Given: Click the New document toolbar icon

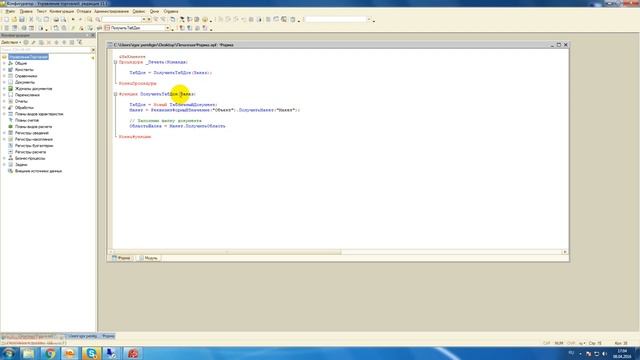Looking at the screenshot, I should click(x=6, y=20).
